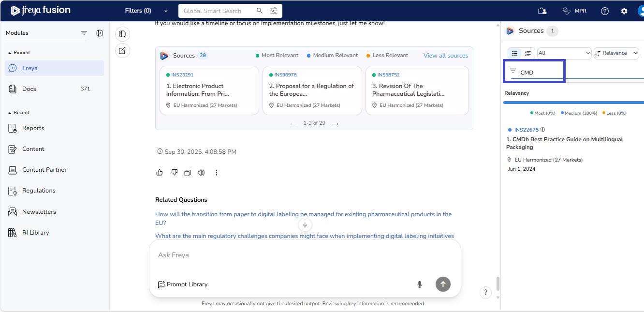Start a new chat with edit icon
Image resolution: width=644 pixels, height=312 pixels.
coord(122,50)
